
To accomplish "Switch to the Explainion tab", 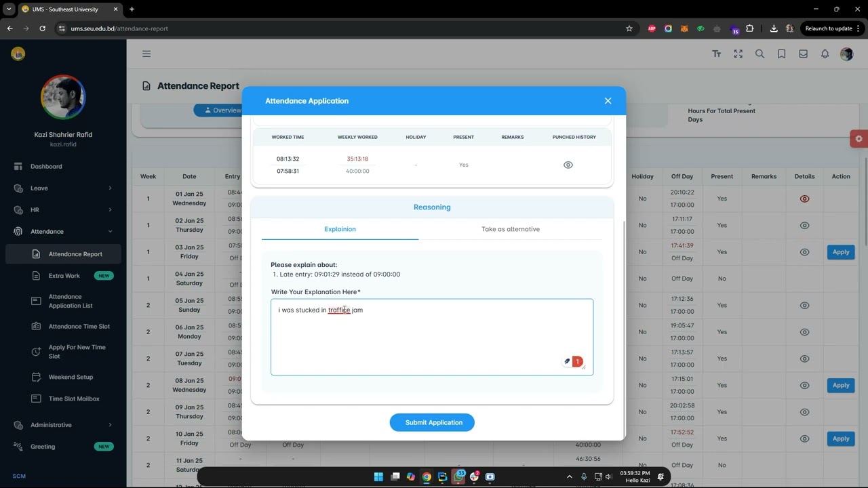I will (340, 229).
